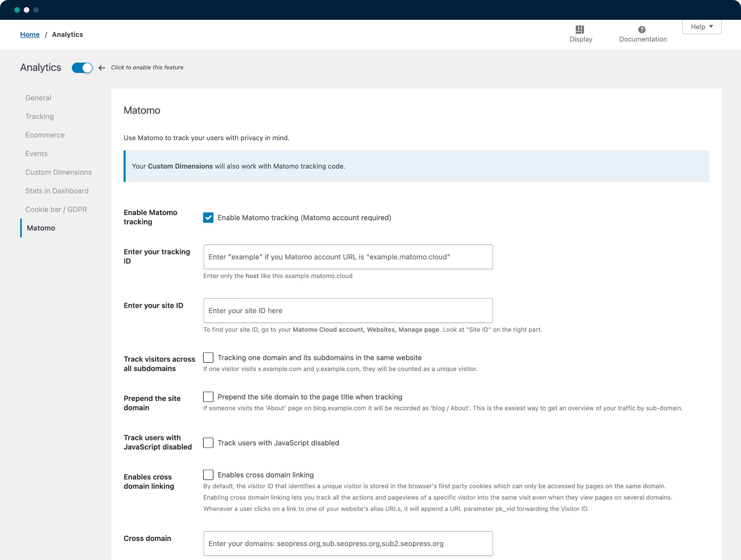741x560 pixels.
Task: Select the Custom Dimensions tab
Action: (x=59, y=172)
